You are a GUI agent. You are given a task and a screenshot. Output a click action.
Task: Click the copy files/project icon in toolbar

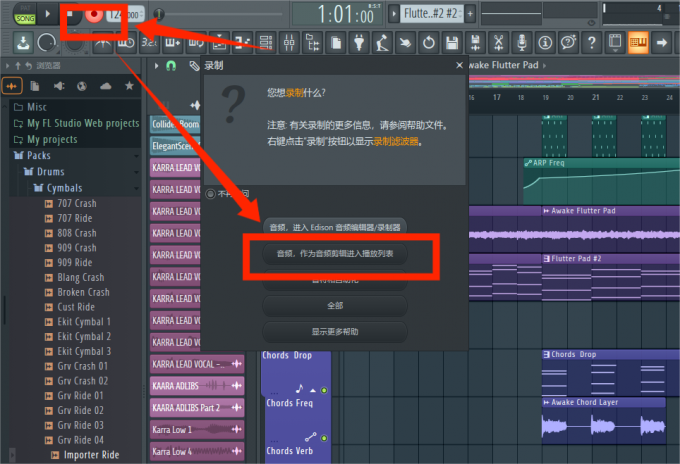coord(336,42)
